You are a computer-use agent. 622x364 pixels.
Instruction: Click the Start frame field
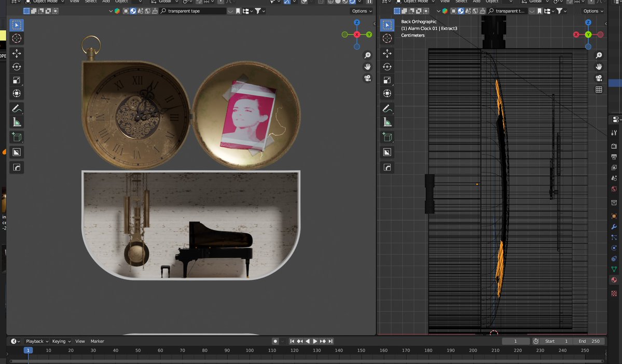(557, 341)
